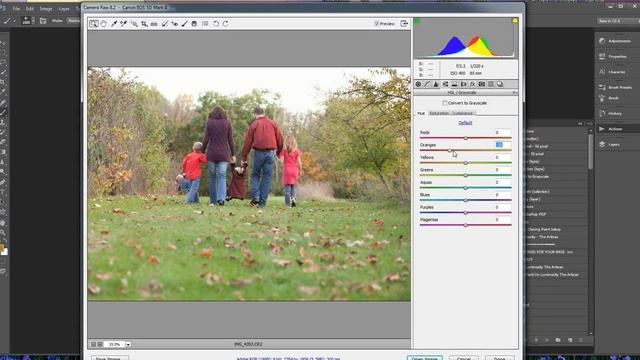Select the Red Eye Removal tool

click(x=175, y=24)
